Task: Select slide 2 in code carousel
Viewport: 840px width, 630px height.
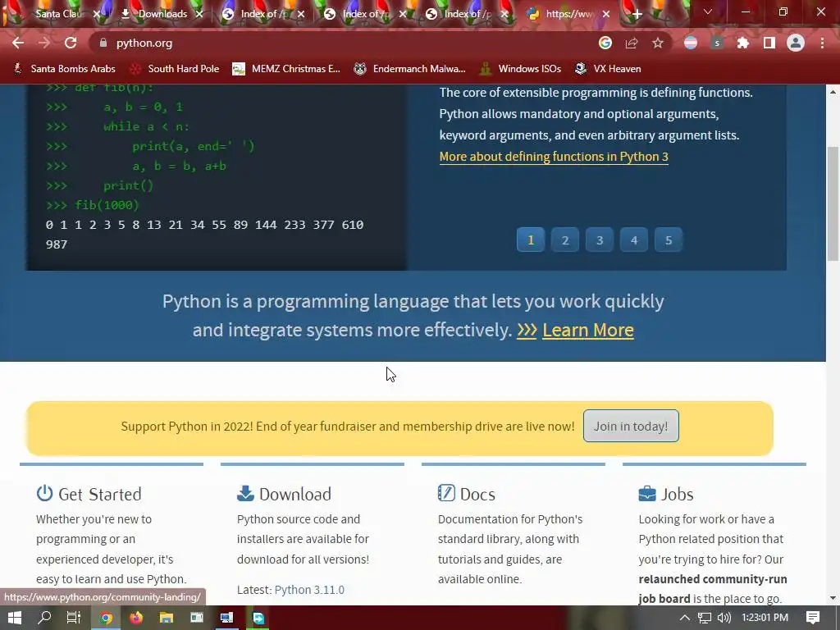Action: click(564, 240)
